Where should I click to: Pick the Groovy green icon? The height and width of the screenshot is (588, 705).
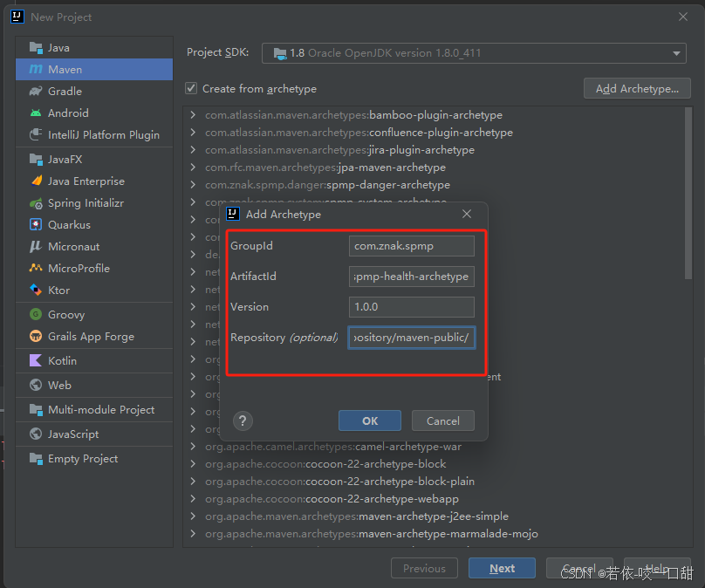(x=36, y=314)
